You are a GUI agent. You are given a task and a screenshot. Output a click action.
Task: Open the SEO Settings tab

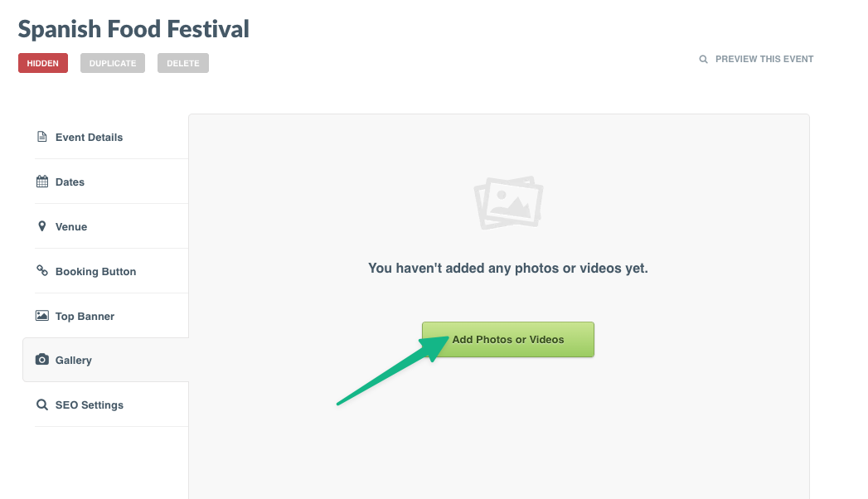pos(90,405)
